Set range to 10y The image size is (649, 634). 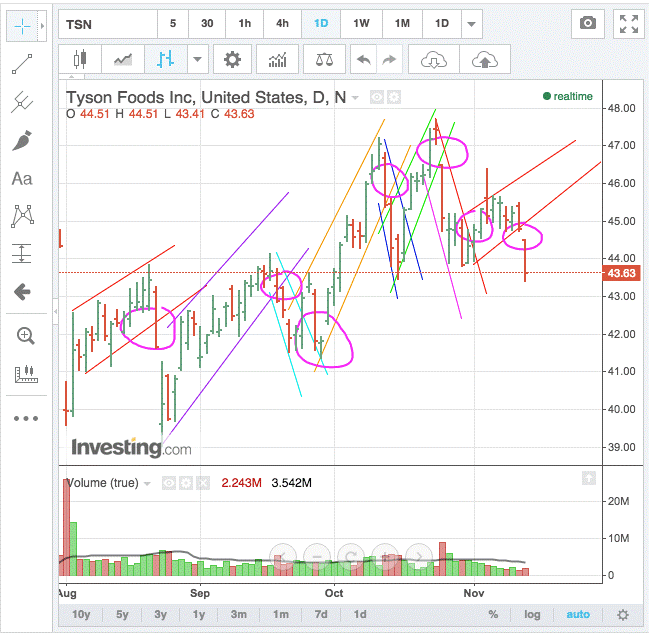(x=81, y=615)
